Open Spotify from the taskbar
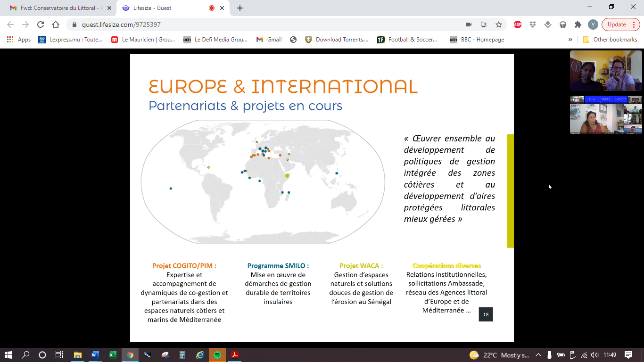Screen dimensions: 644x362 [x=217, y=355]
